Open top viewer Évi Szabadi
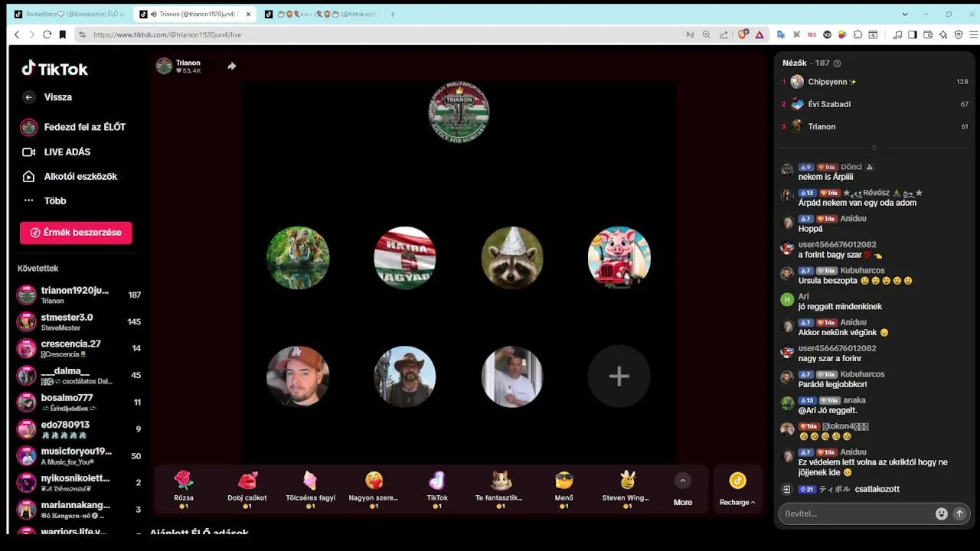 pos(874,104)
